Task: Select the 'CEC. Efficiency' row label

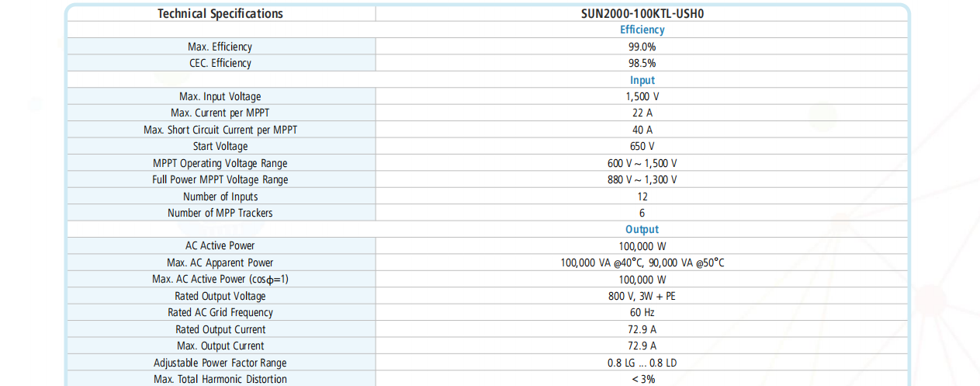Action: (x=220, y=63)
